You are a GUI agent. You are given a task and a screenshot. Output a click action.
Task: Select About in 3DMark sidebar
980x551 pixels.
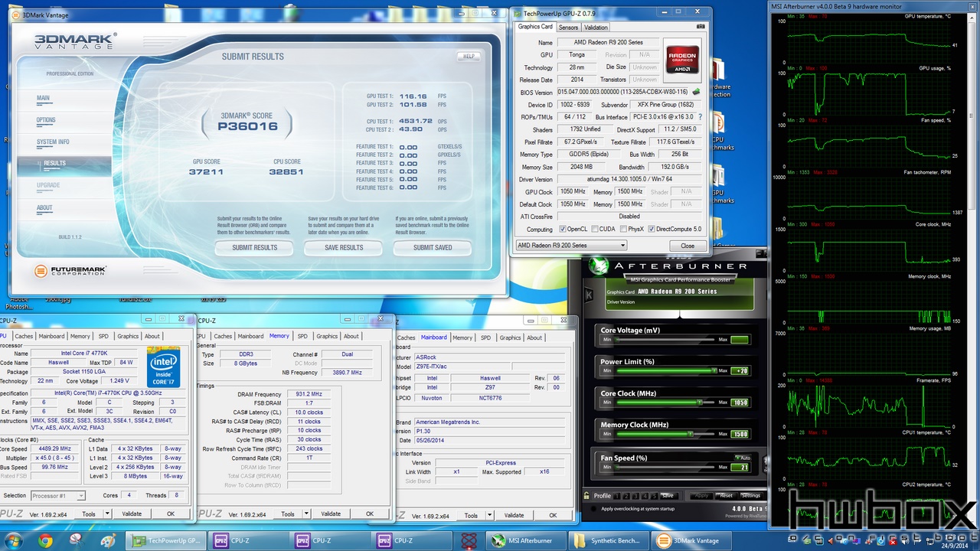click(x=44, y=207)
